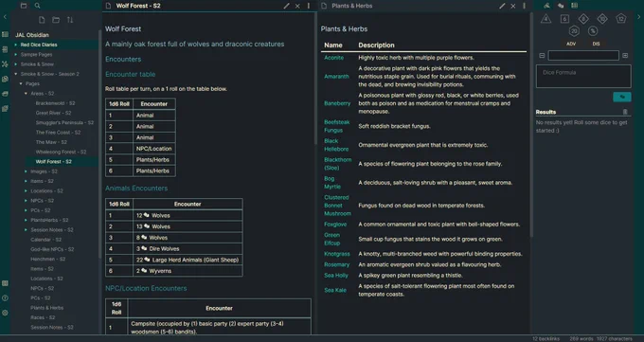Open the Calendar - S2 note
The height and width of the screenshot is (342, 644).
(45, 240)
